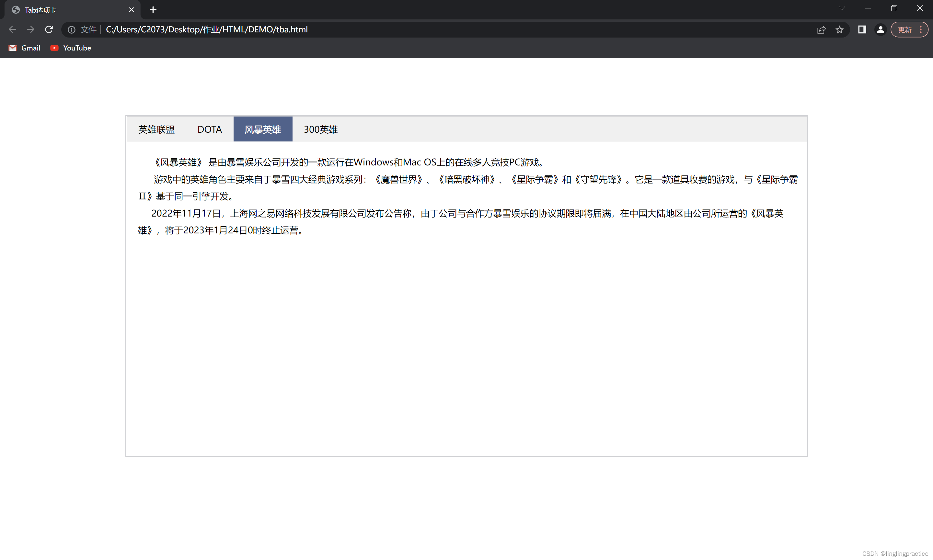Viewport: 933px width, 560px height.
Task: Open a new tab with plus
Action: tap(153, 10)
